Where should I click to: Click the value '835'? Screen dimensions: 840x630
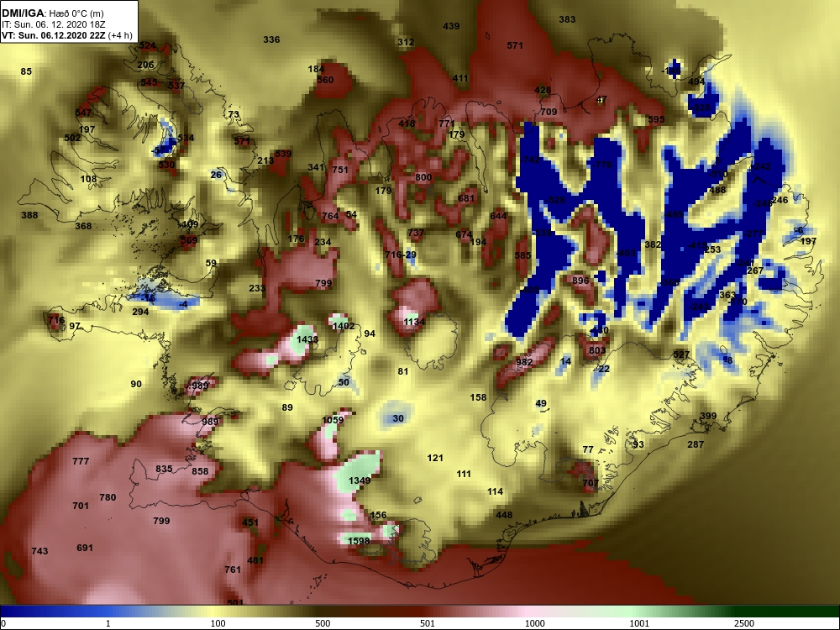164,470
